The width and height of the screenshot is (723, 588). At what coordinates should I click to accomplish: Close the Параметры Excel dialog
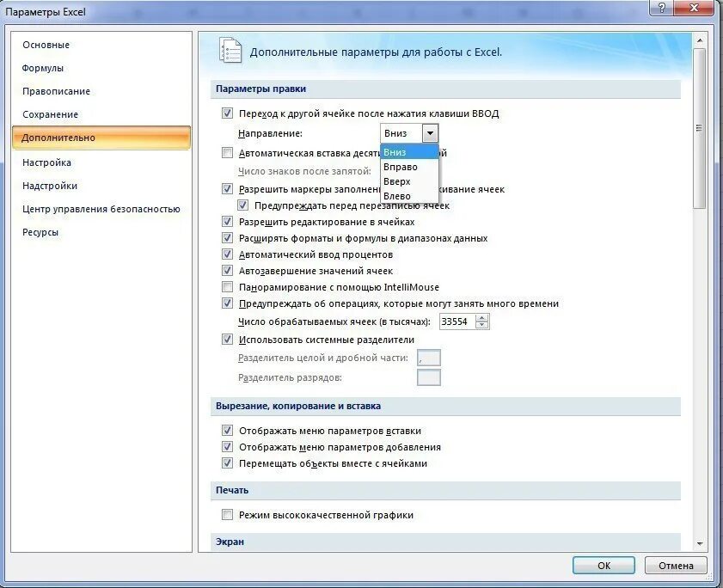694,8
